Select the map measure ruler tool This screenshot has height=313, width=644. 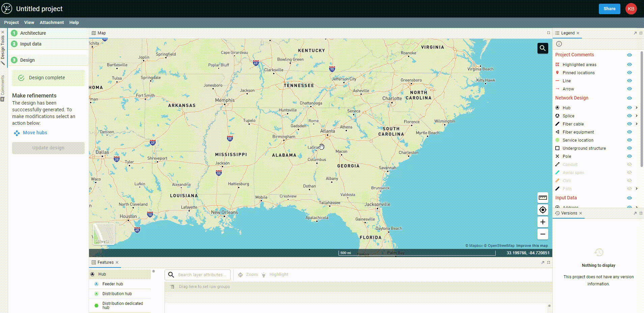pos(543,198)
